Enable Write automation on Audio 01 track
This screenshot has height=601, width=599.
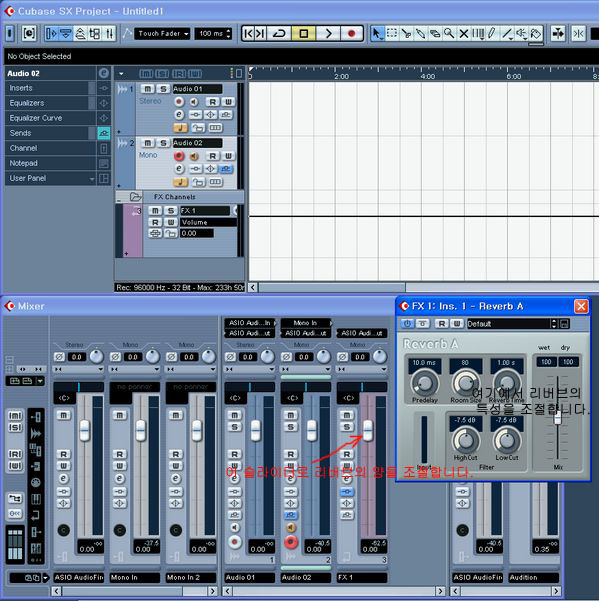pos(228,102)
